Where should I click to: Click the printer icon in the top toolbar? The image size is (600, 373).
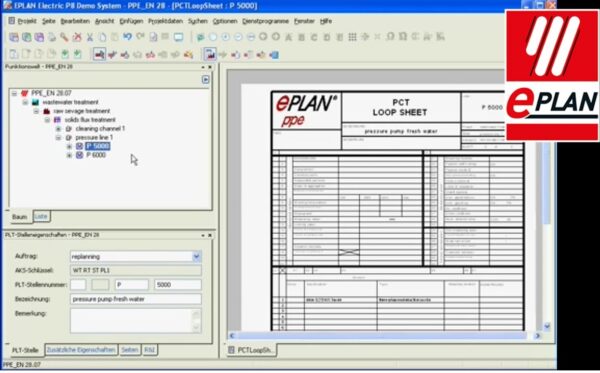click(52, 37)
